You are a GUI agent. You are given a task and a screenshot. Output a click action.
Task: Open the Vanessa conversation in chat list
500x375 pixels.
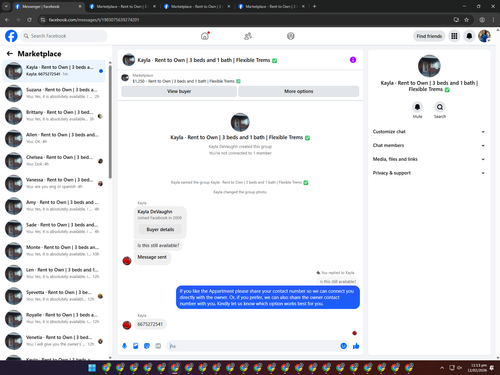pos(54,183)
